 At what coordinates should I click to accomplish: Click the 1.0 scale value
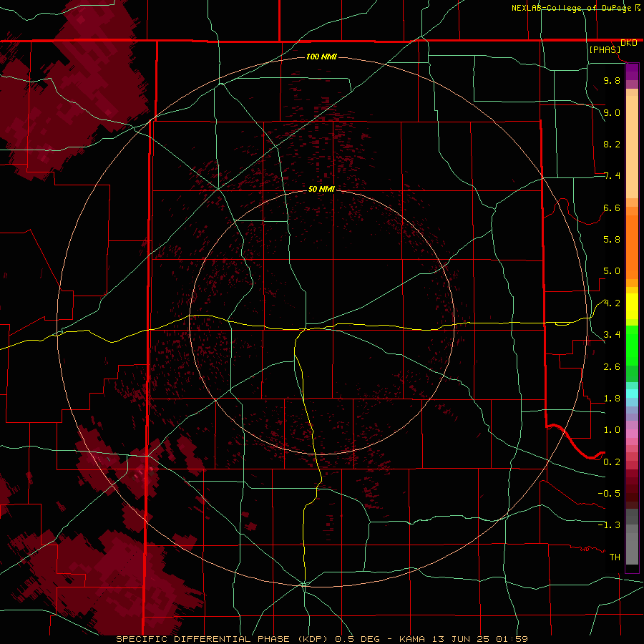612,430
